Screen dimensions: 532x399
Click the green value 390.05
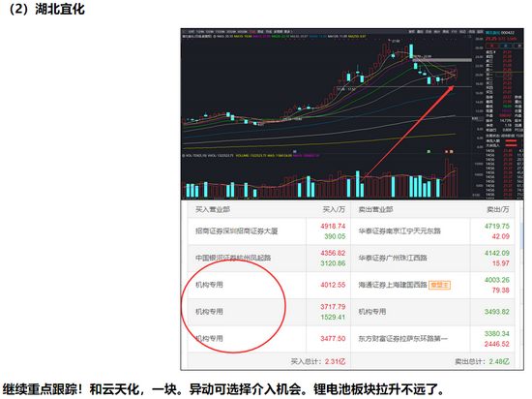click(x=335, y=236)
